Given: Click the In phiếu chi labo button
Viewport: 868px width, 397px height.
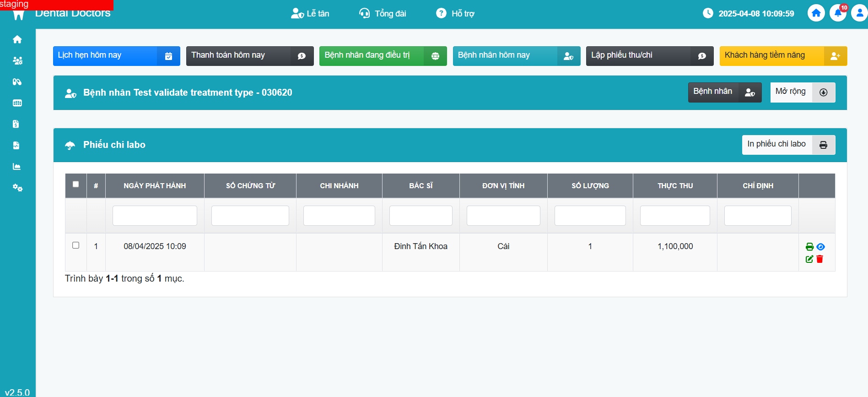Looking at the screenshot, I should pos(788,145).
